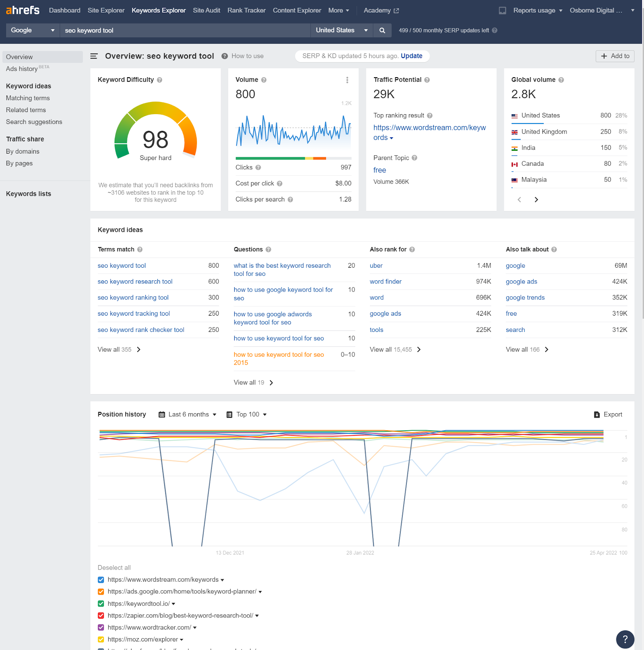Open Site Explorer from the top menu
The image size is (644, 650).
tap(106, 11)
